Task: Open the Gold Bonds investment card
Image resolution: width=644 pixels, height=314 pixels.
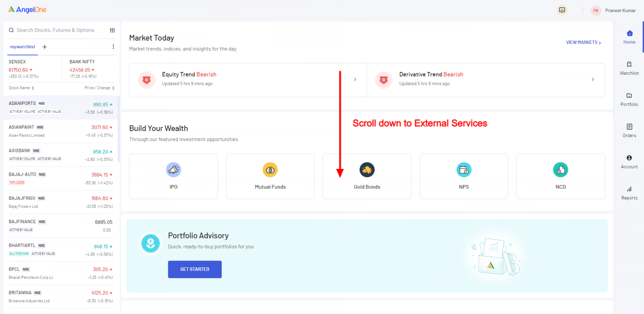Action: (x=367, y=176)
